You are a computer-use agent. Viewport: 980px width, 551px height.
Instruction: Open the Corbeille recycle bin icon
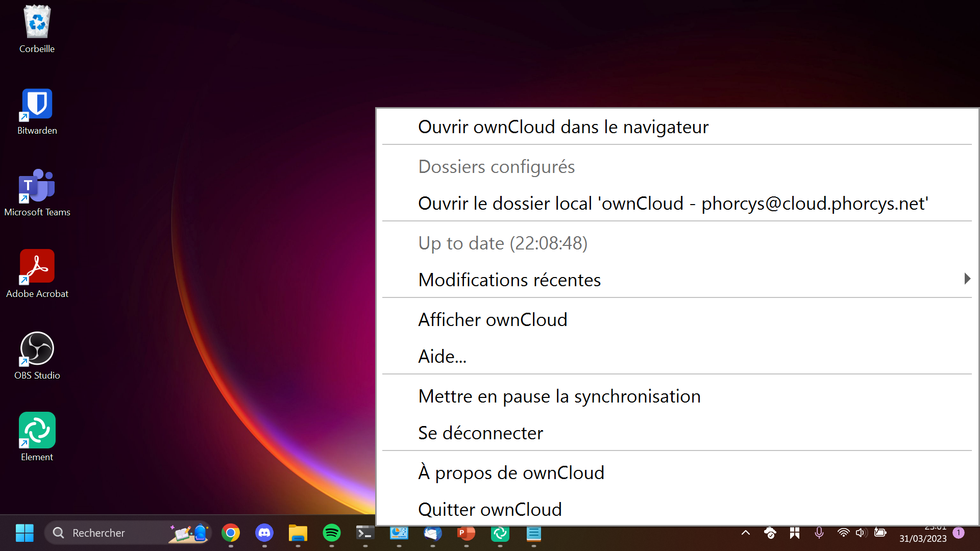pos(37,29)
